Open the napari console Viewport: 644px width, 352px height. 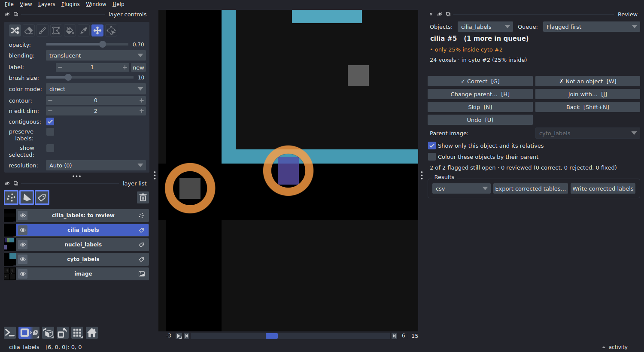(10, 333)
